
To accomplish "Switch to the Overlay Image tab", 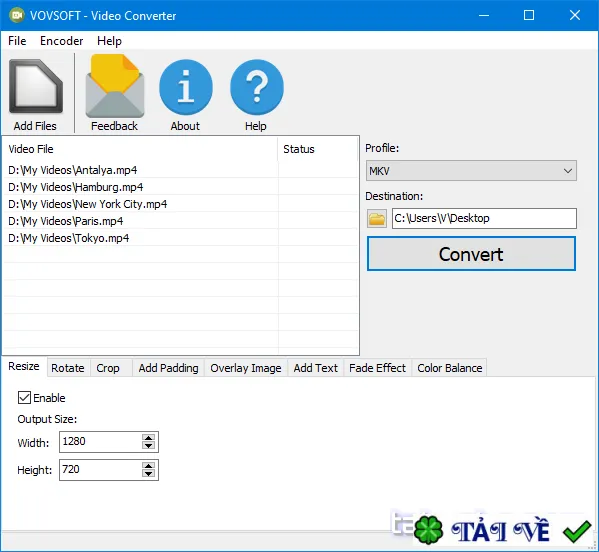I will (246, 368).
